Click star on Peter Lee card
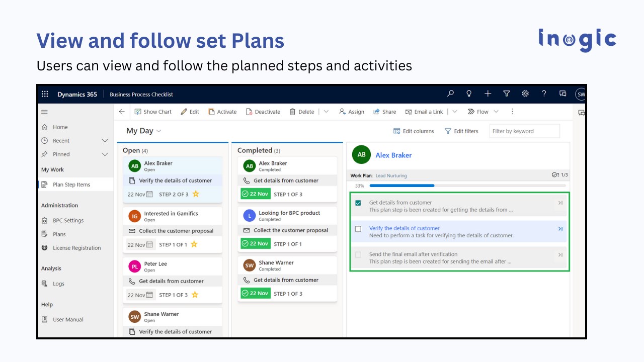 [x=195, y=295]
